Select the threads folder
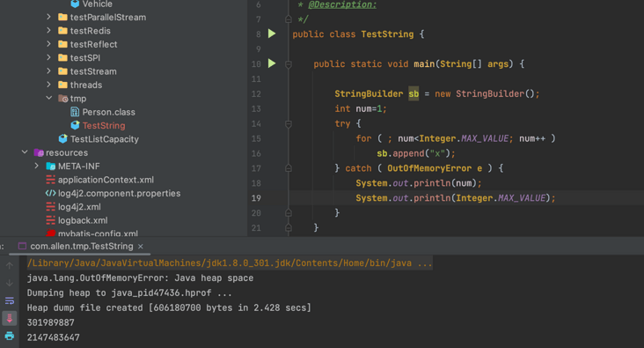 tap(86, 85)
